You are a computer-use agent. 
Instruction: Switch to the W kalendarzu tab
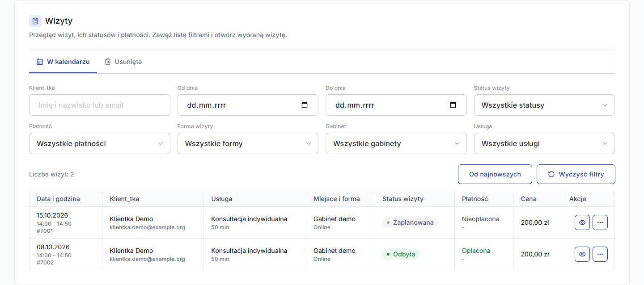click(63, 62)
